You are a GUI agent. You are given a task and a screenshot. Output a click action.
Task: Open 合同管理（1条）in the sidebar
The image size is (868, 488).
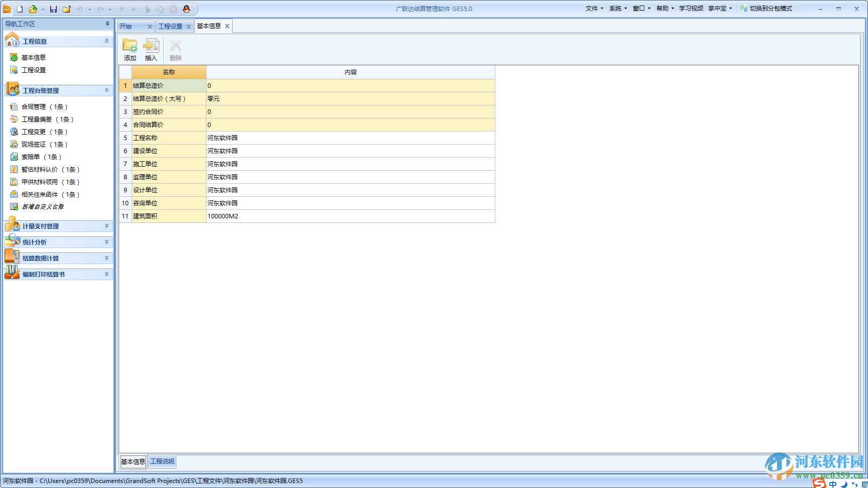click(44, 107)
